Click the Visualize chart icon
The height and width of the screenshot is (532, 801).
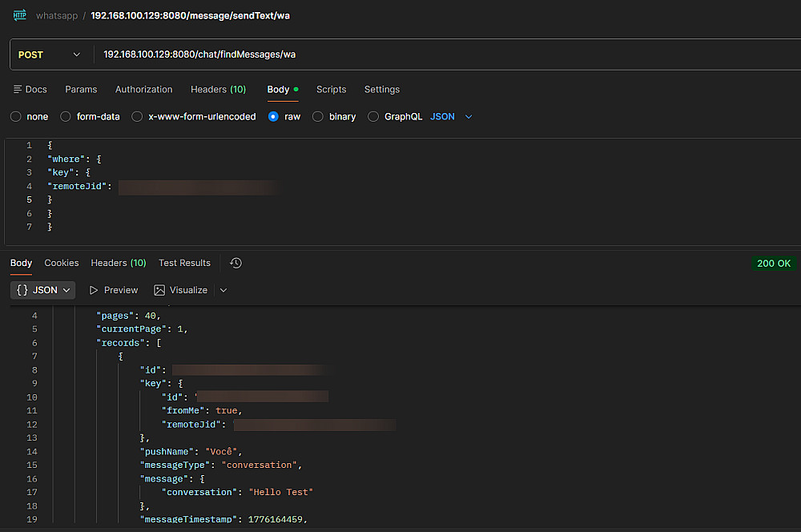159,290
